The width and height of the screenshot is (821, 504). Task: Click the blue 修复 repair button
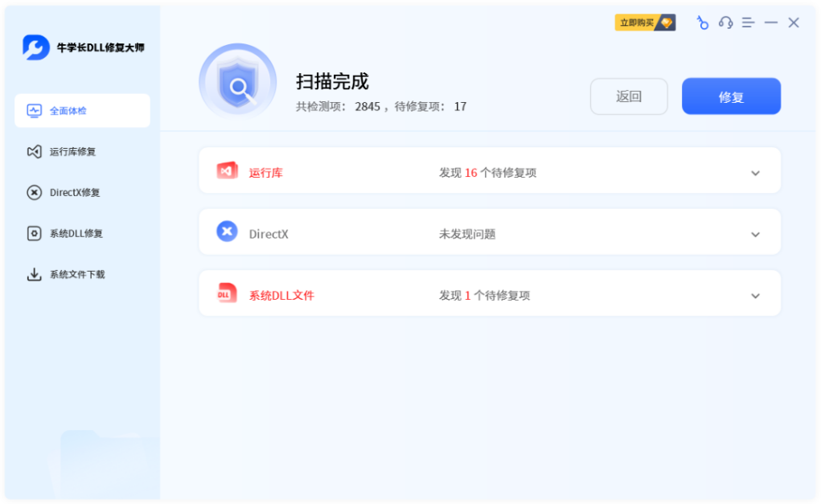[x=730, y=96]
